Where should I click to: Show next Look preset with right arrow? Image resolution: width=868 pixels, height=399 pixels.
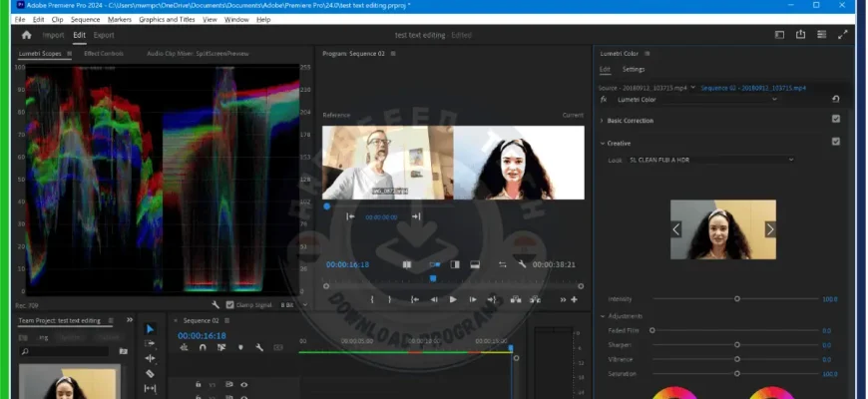(x=769, y=229)
